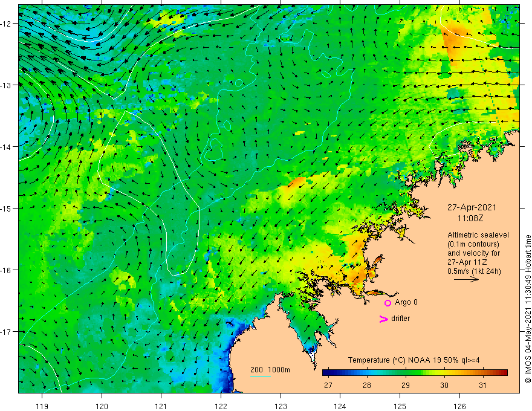This screenshot has height=411, width=532.
Task: Click the color bar value 27
Action: tap(328, 385)
